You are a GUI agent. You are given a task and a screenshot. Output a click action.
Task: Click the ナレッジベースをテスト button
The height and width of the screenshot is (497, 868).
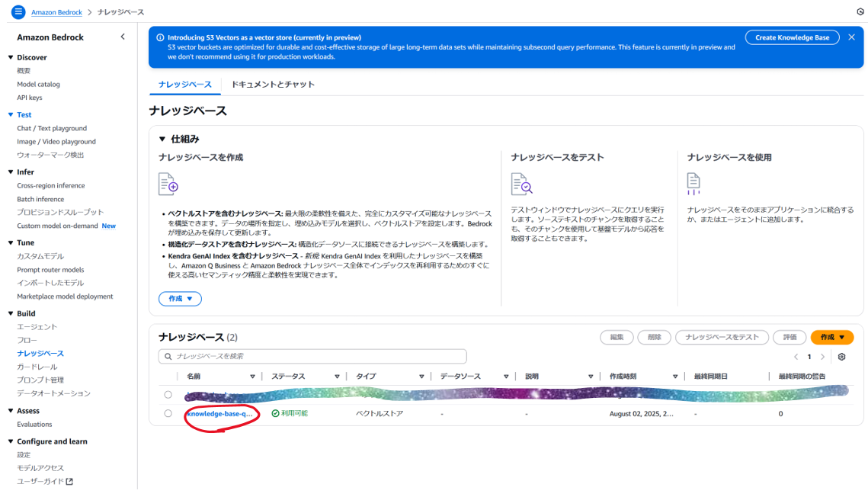[722, 337]
